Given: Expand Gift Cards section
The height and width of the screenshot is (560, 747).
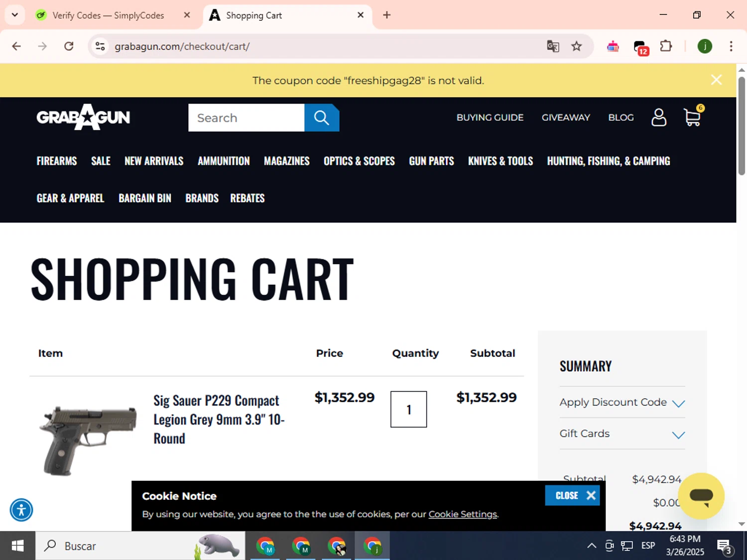Looking at the screenshot, I should click(x=622, y=434).
